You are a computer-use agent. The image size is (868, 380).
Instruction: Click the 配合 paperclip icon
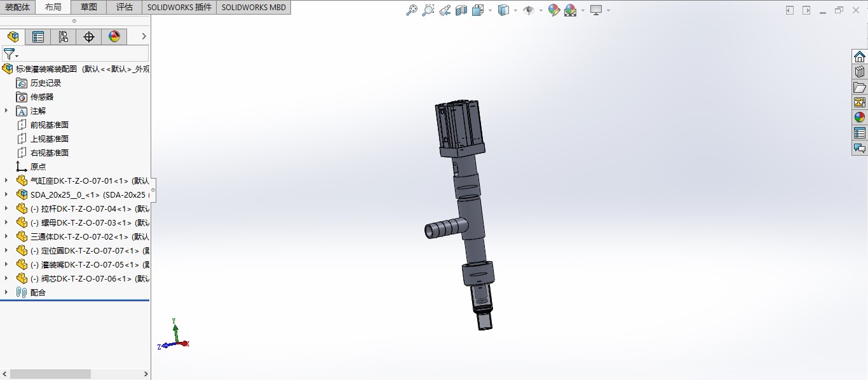(22, 292)
